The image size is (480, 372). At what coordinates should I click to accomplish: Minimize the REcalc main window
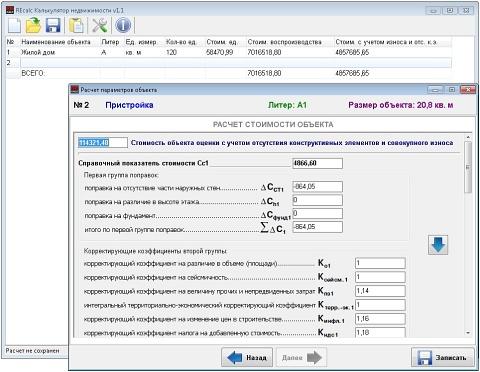point(433,11)
